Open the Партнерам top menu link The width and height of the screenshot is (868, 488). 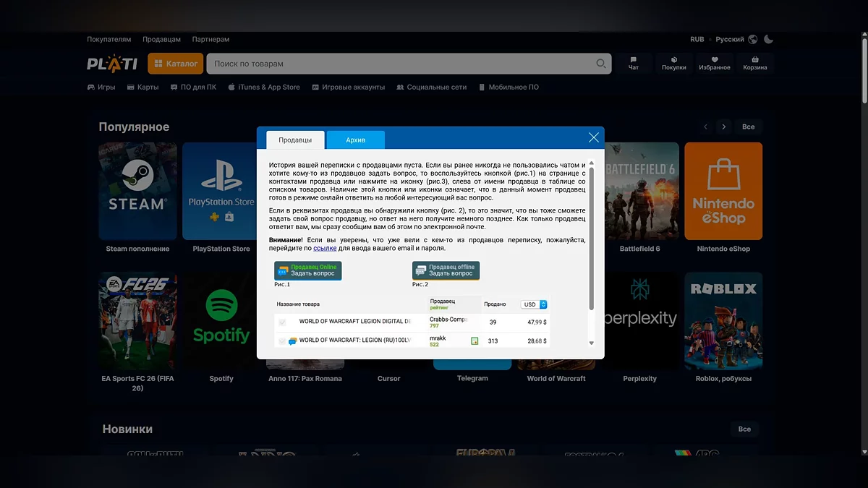tap(210, 39)
